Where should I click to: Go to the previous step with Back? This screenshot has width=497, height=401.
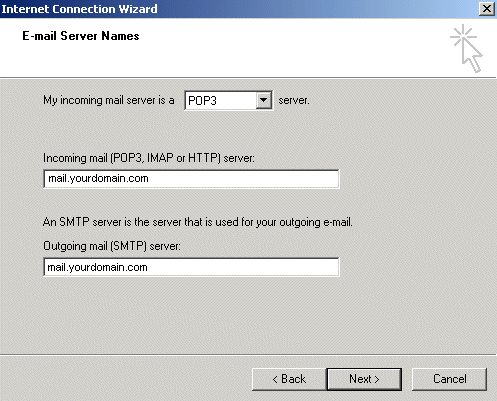coord(289,379)
